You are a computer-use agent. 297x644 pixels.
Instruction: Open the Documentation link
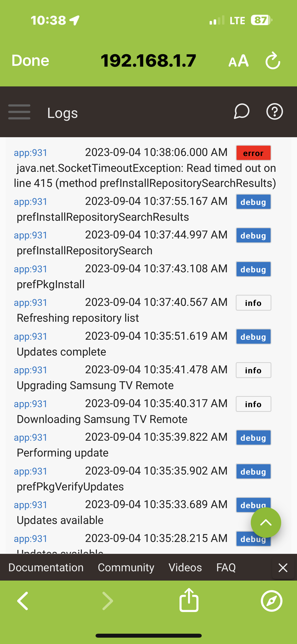point(46,568)
